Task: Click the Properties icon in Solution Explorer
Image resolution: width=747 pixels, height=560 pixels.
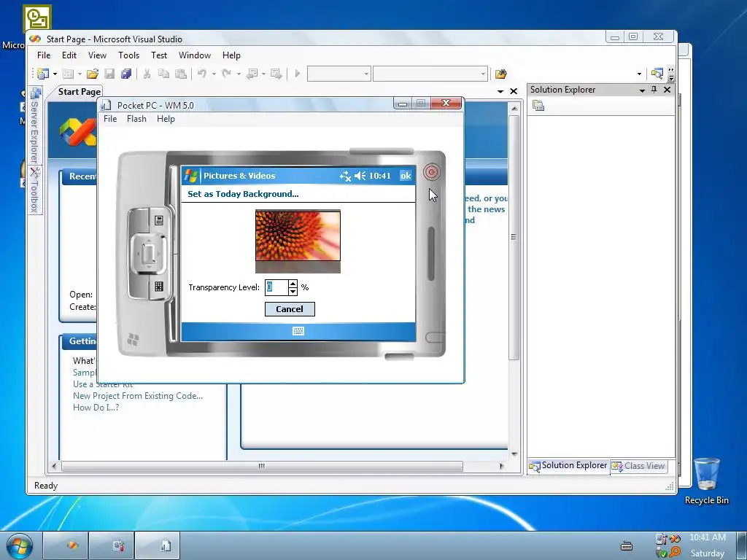Action: pos(538,106)
